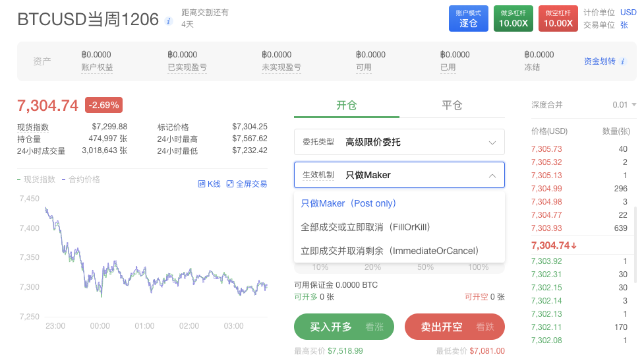Switch to the 开仓 tab

click(x=347, y=106)
